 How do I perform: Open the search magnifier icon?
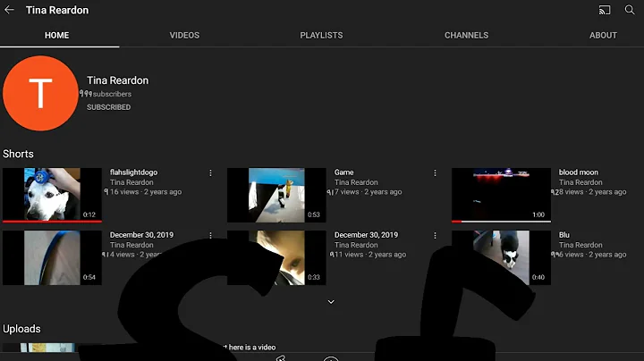[x=630, y=10]
